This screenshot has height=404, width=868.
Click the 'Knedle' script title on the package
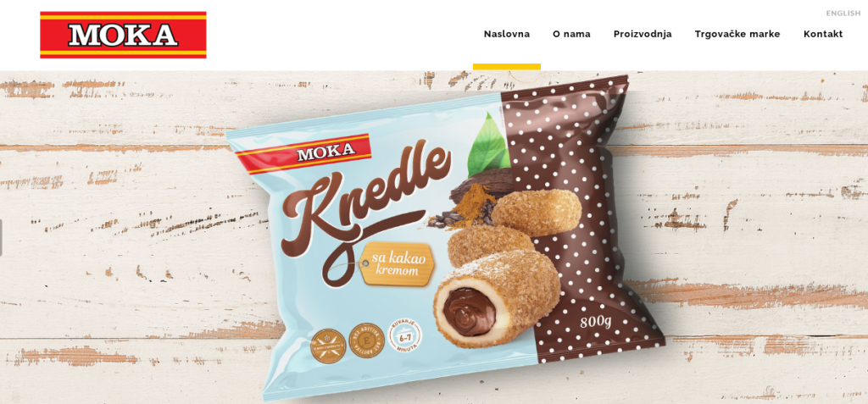[x=365, y=209]
